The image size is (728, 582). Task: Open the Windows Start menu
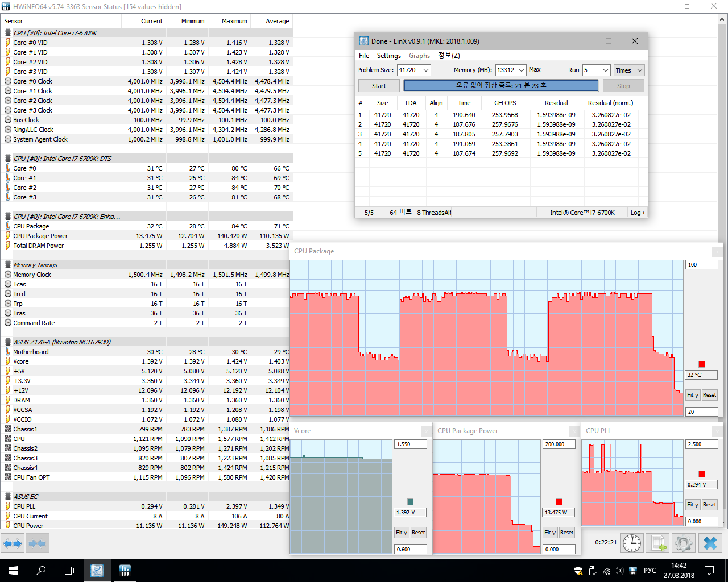click(x=14, y=571)
